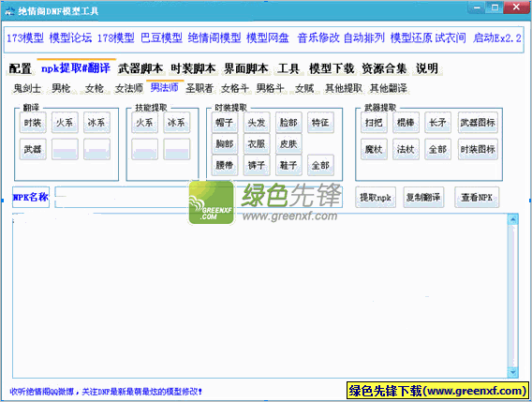Click the 鞋子 button
This screenshot has width=532, height=402.
point(288,165)
